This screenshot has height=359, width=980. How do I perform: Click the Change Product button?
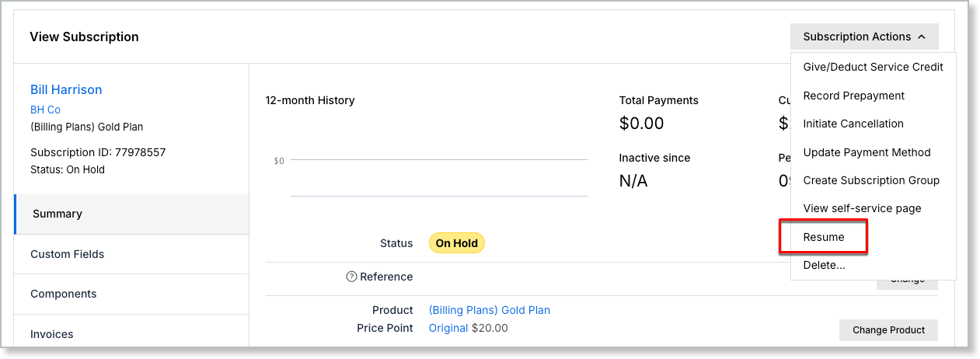(x=888, y=329)
